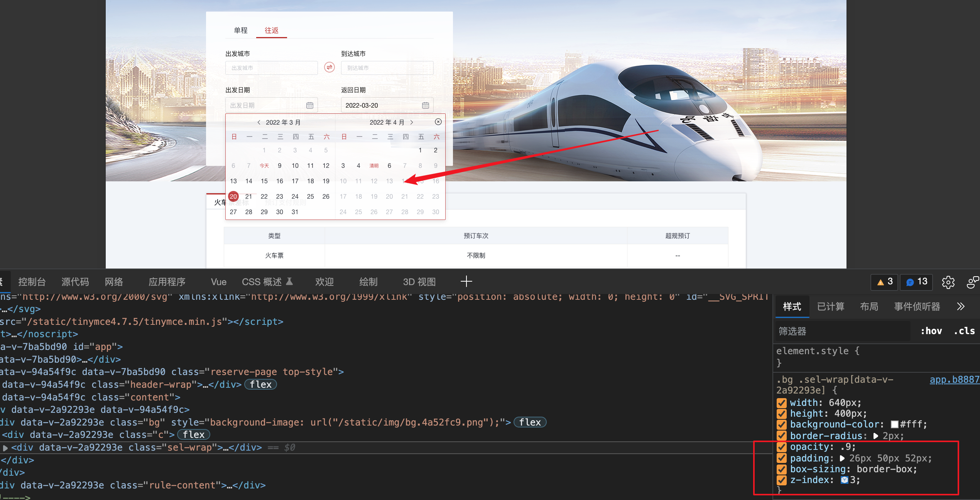Disable the box-sizing property checkbox

(x=782, y=469)
